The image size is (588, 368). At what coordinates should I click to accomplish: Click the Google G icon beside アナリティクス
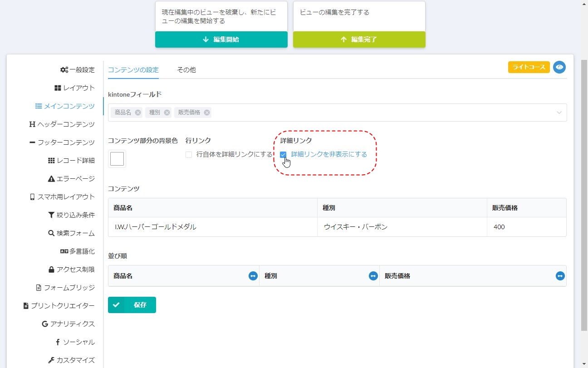click(45, 324)
